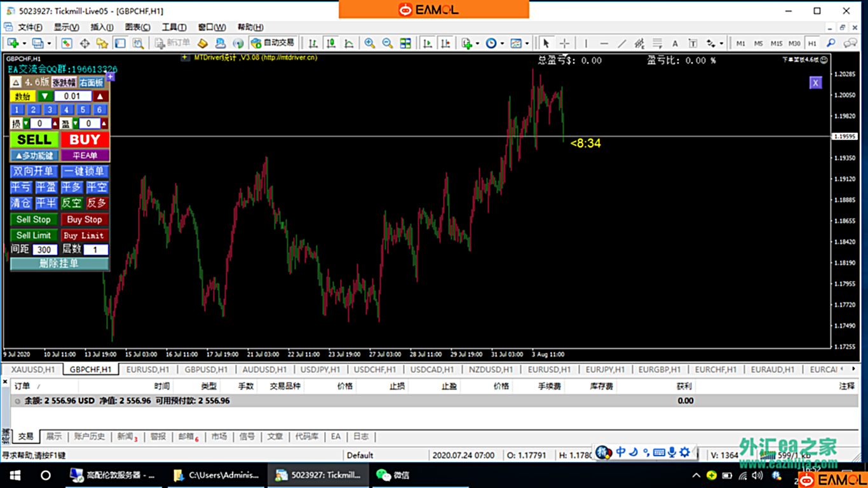The width and height of the screenshot is (868, 488).
Task: Expand the chart templates dropdown arrow
Action: [x=527, y=43]
